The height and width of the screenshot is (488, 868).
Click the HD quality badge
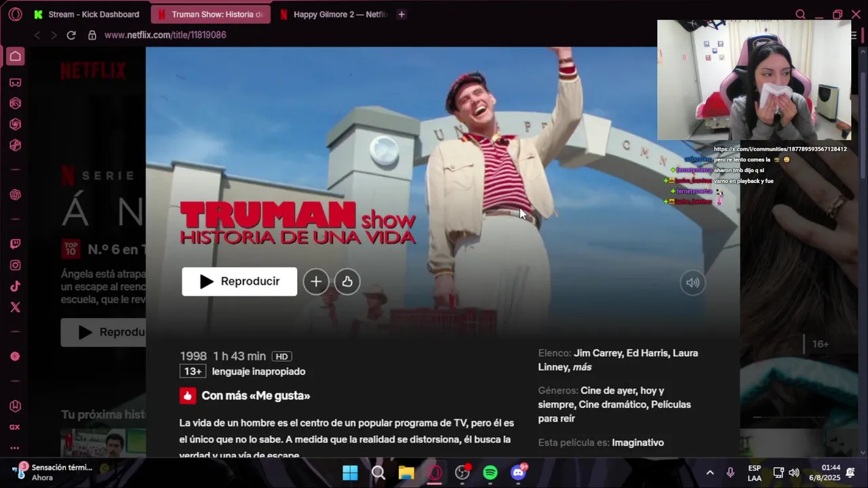[282, 357]
